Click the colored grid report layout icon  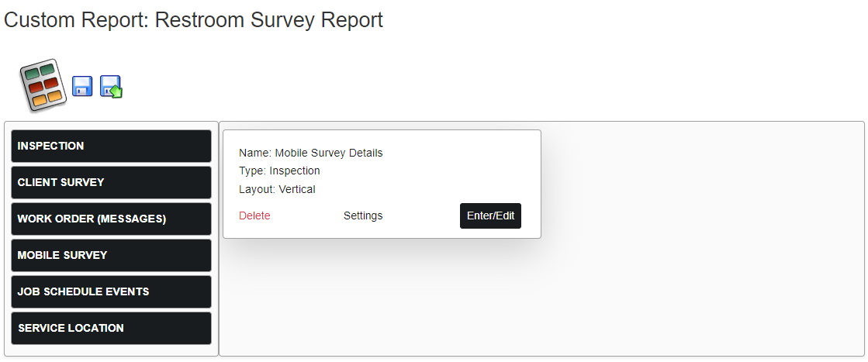(x=43, y=85)
